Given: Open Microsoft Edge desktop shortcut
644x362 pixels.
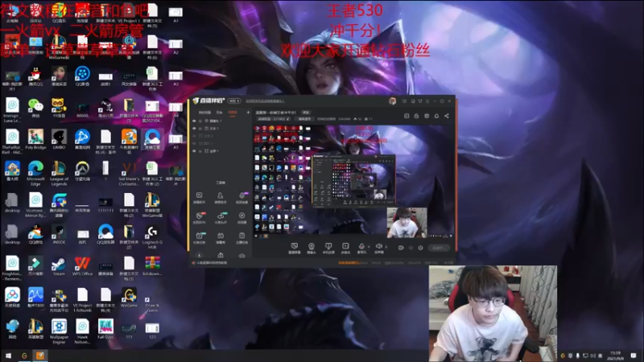Looking at the screenshot, I should click(x=35, y=173).
